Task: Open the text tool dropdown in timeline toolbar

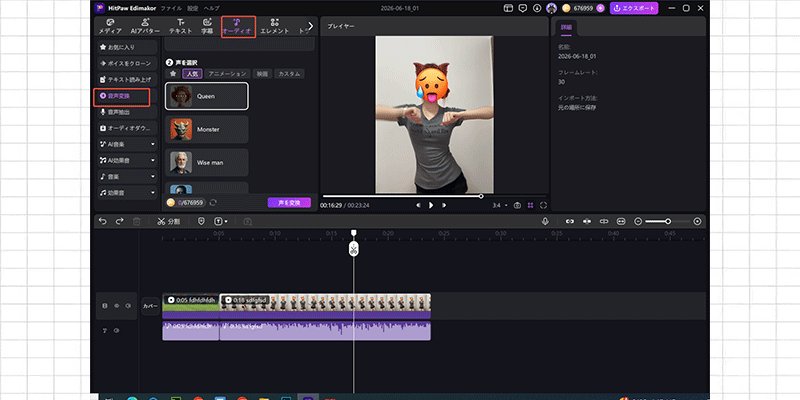Action: [221, 221]
